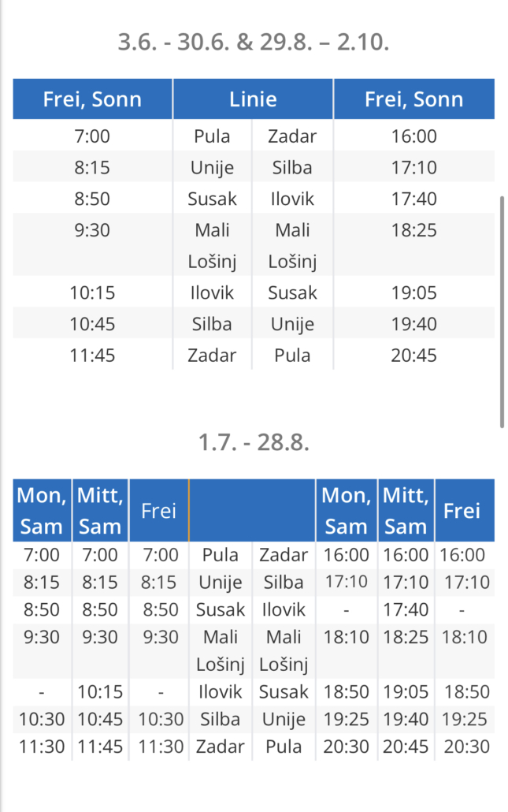The image size is (508, 812).
Task: Click the '1.7. - 28.8.' season heading
Action: click(x=254, y=442)
